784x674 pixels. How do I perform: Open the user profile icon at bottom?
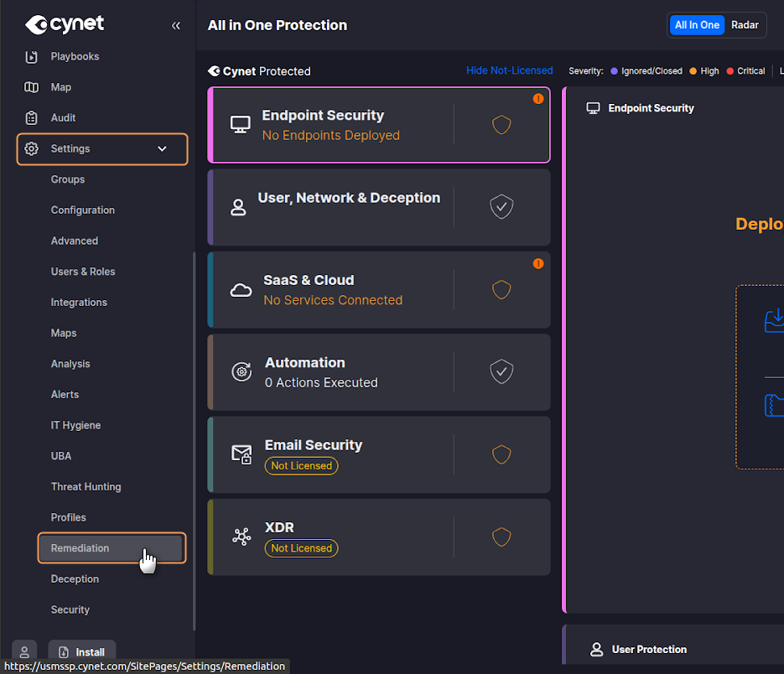click(x=24, y=651)
